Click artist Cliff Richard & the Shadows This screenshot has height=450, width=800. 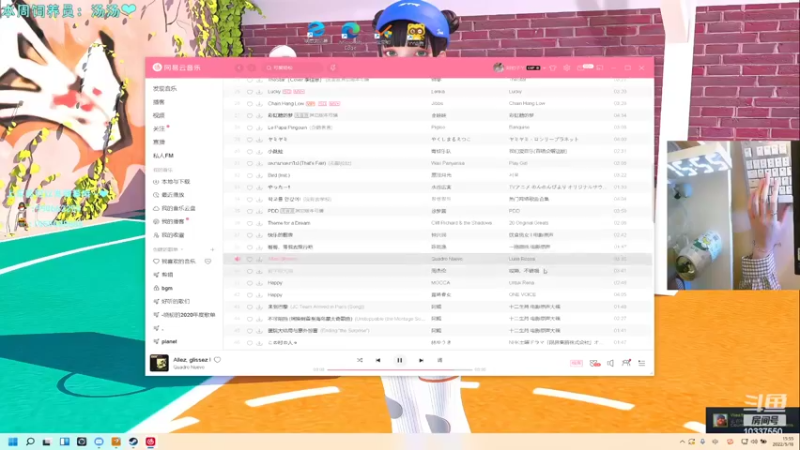coord(461,223)
